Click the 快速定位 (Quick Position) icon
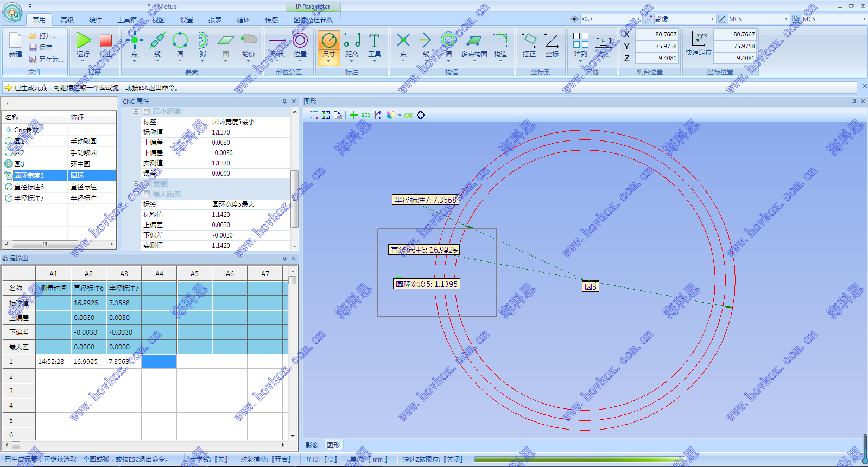 [x=698, y=40]
